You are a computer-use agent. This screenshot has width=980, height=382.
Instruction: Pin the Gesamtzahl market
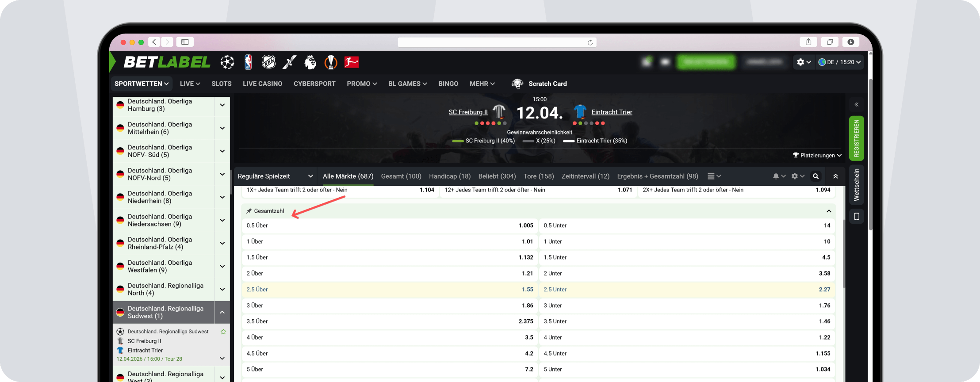[x=249, y=211]
